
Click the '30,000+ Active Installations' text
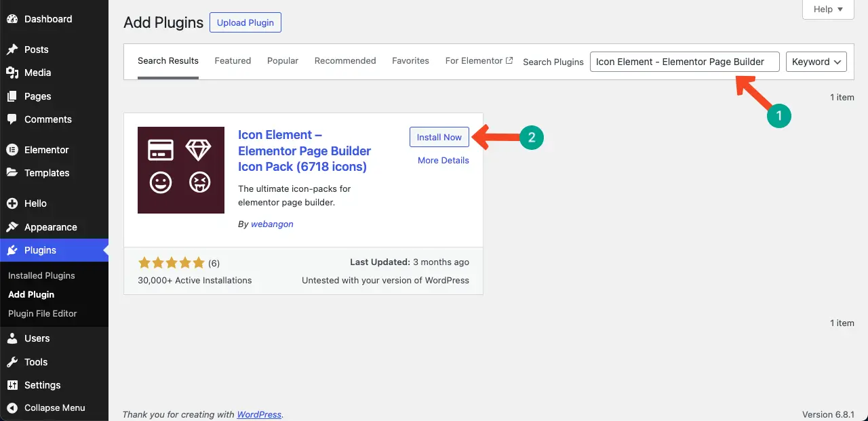point(195,281)
